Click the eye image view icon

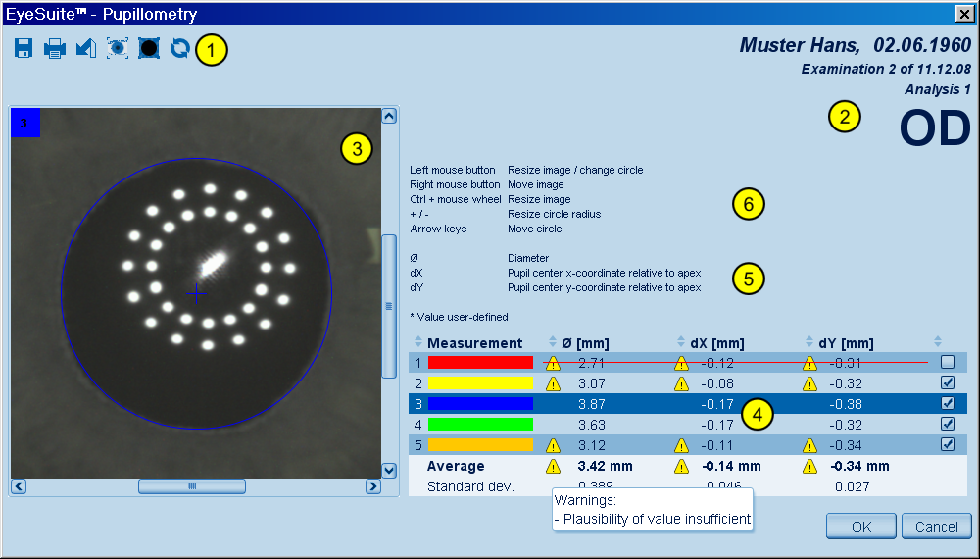point(118,48)
